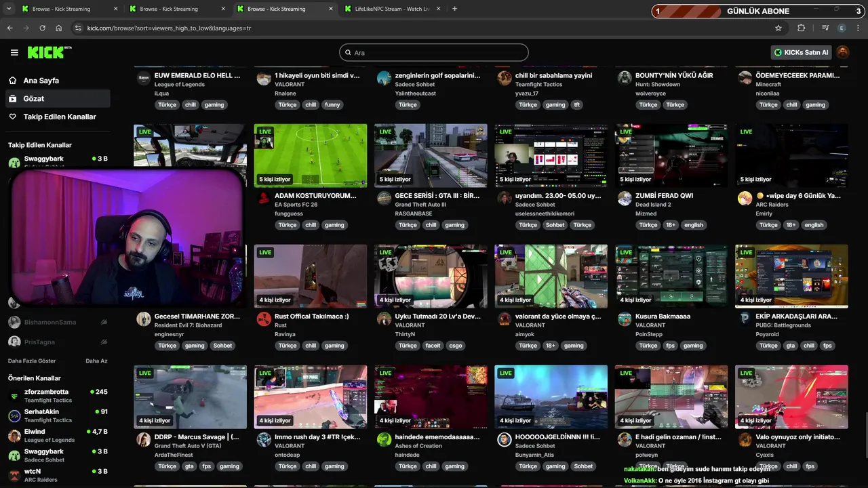
Task: Open EA Sports FC 26 stream thumbnail
Action: 311,155
